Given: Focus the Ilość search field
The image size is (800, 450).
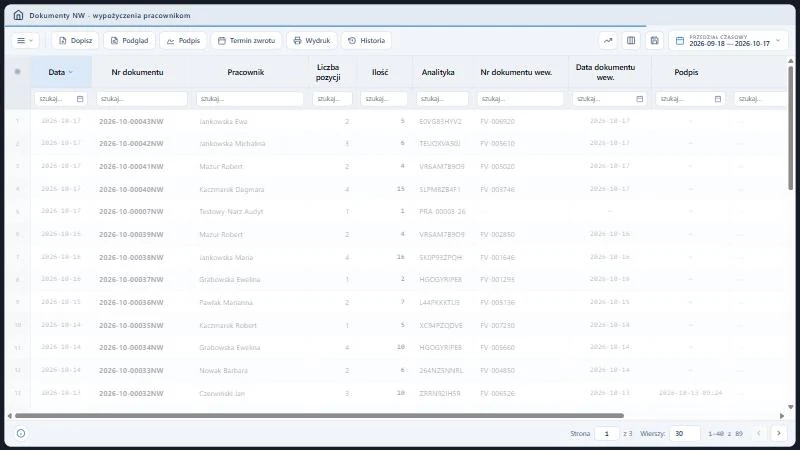Looking at the screenshot, I should coord(384,98).
